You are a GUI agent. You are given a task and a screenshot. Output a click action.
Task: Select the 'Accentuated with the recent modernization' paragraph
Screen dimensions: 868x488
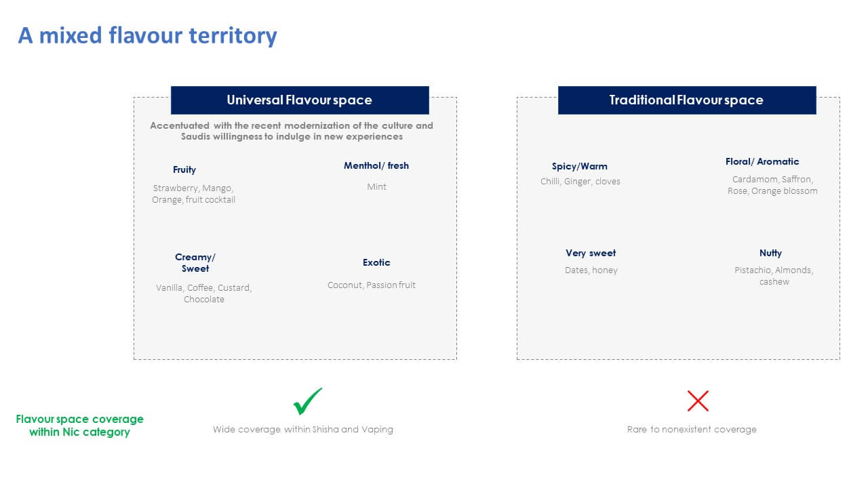[x=292, y=131]
